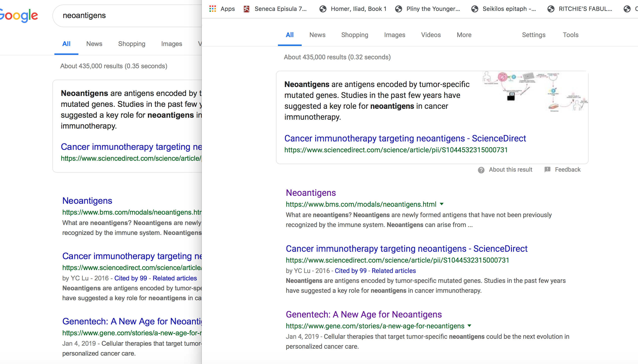Expand the gene.com result URL dropdown arrow
Screen dimensions: 638x364
coord(469,325)
